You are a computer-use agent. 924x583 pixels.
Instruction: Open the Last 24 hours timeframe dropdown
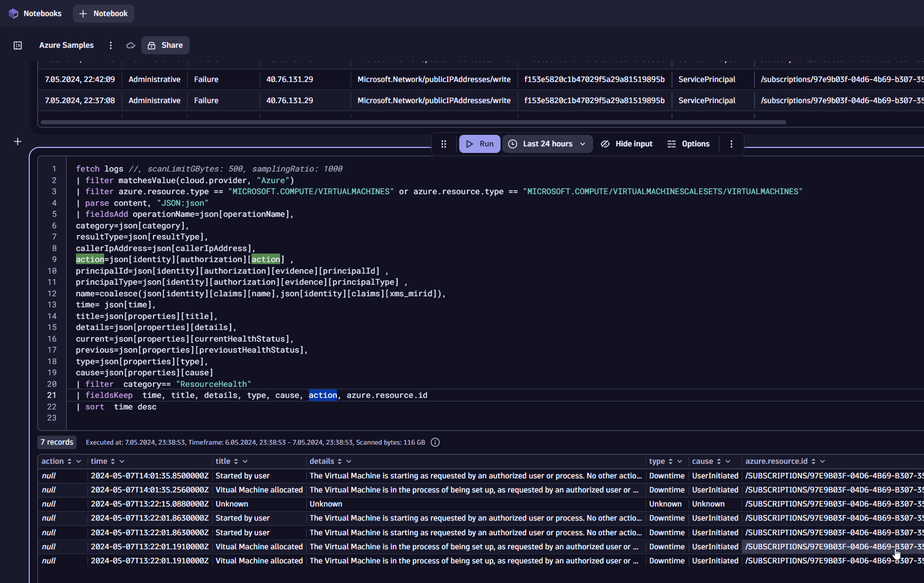click(547, 144)
